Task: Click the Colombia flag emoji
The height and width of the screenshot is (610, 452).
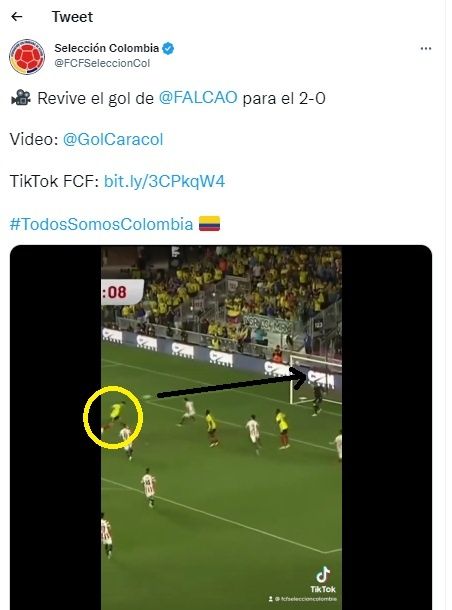Action: [x=209, y=224]
